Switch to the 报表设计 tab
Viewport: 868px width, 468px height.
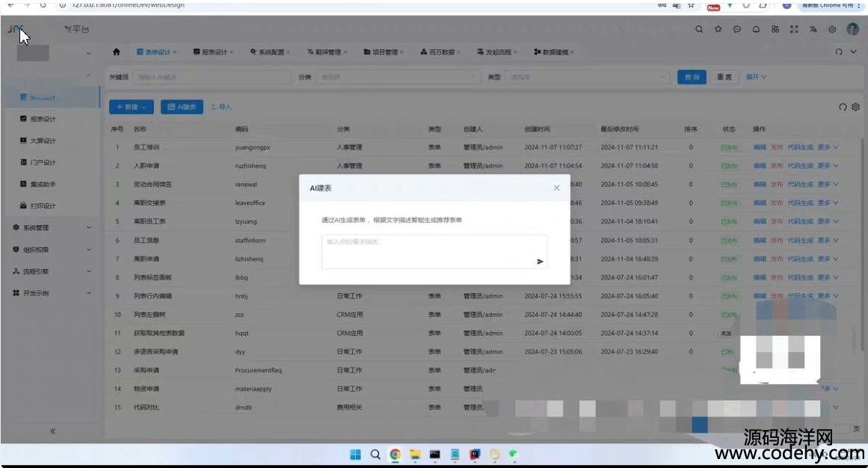click(212, 52)
